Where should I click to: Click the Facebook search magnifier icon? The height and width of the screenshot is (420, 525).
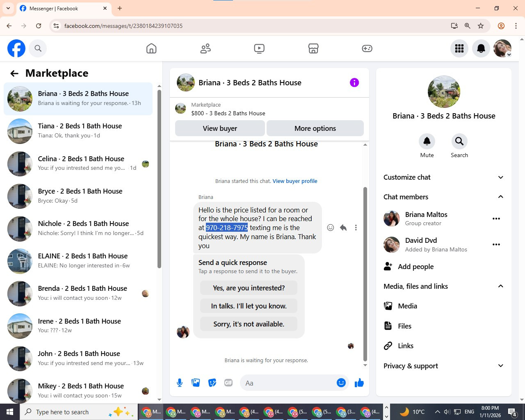(x=38, y=48)
